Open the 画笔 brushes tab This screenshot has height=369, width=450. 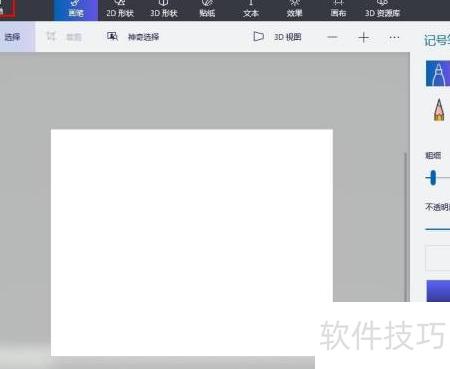[x=76, y=10]
